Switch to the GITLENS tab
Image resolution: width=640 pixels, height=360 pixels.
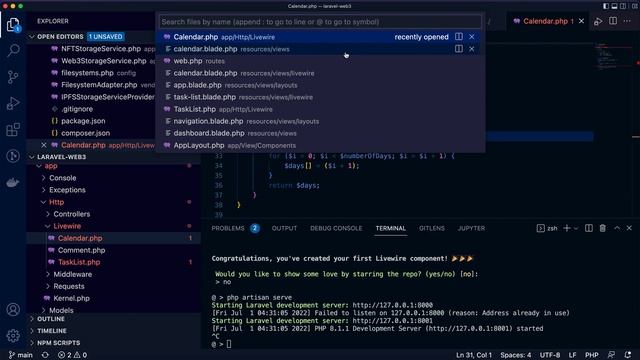(431, 228)
